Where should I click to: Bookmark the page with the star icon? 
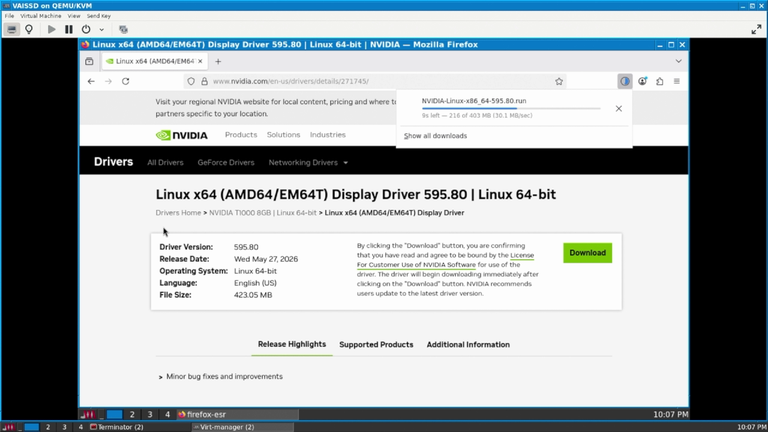pyautogui.click(x=559, y=81)
